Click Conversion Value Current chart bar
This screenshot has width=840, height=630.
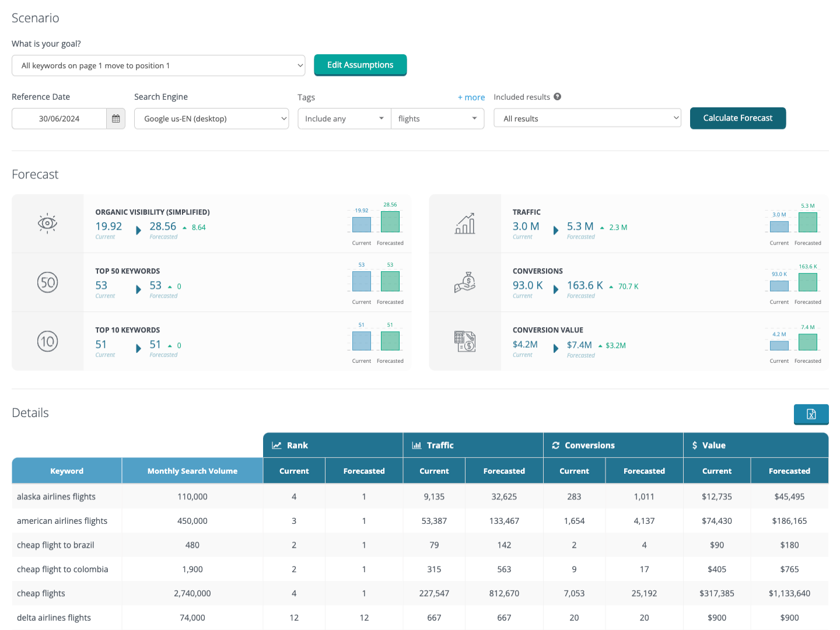point(779,345)
